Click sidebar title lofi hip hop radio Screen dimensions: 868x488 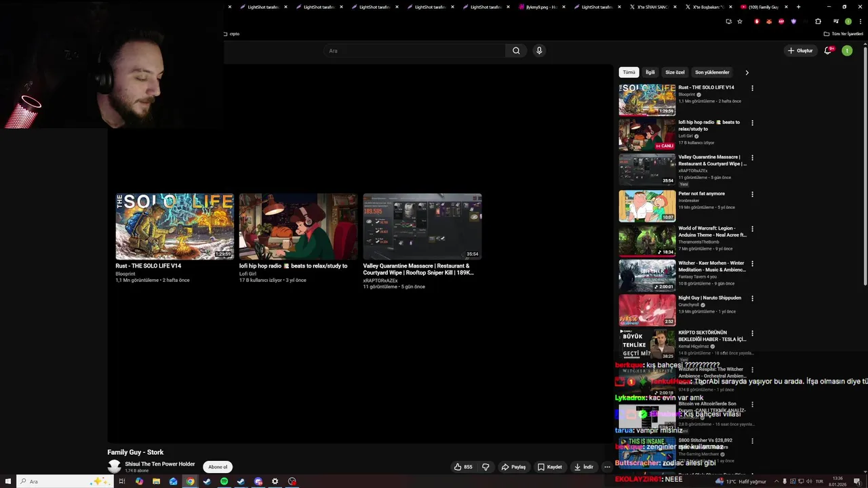tap(709, 125)
